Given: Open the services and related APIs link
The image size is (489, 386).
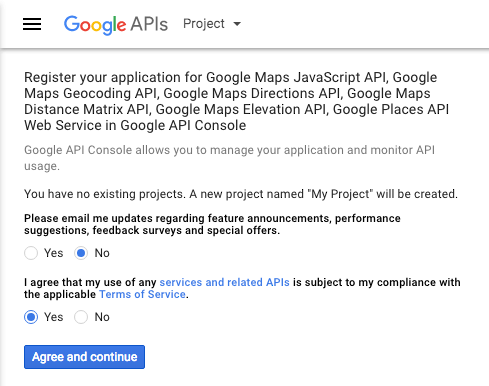Looking at the screenshot, I should tap(224, 282).
